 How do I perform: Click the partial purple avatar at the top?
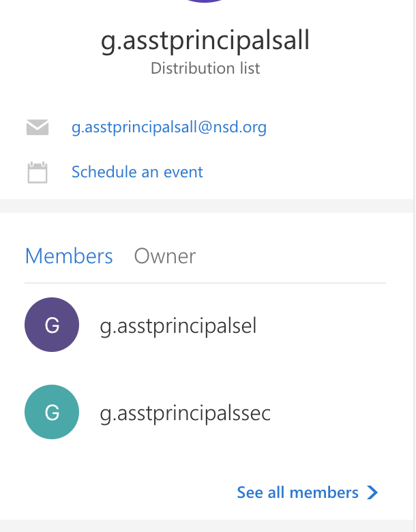(x=205, y=1)
